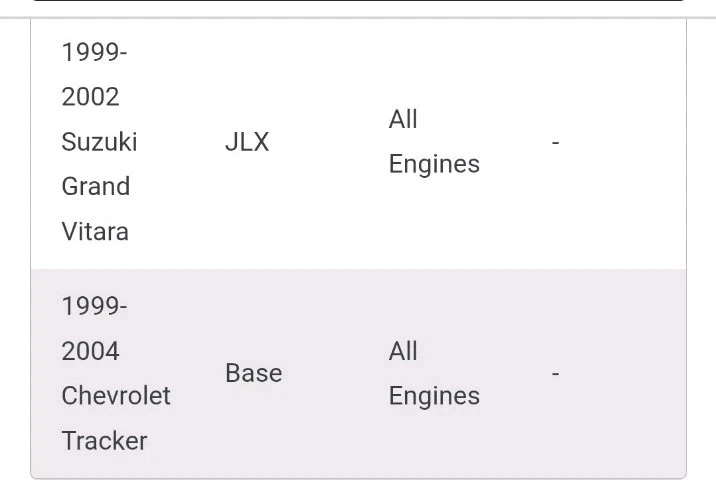This screenshot has width=716, height=500.
Task: Click the dash in the JLX row
Action: pyautogui.click(x=555, y=142)
